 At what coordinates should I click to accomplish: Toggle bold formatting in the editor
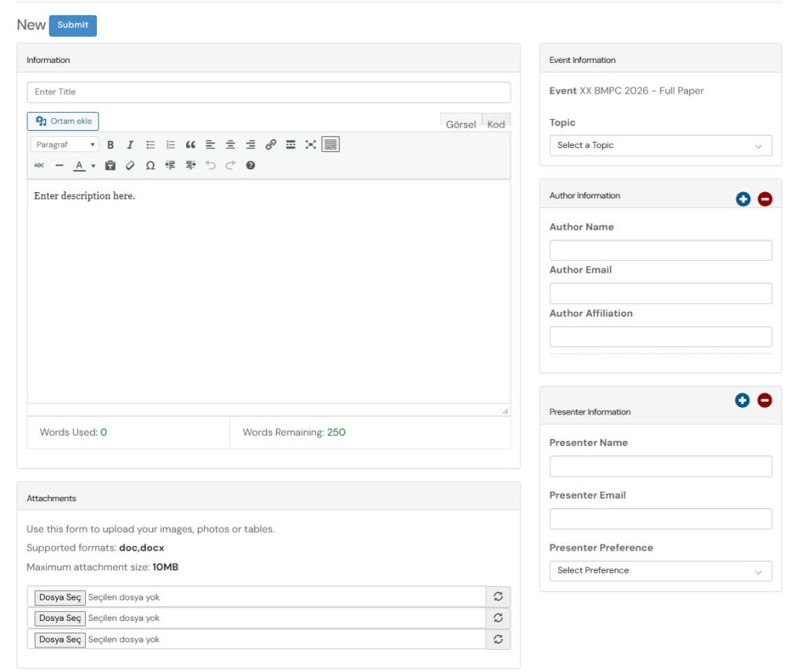click(x=110, y=145)
